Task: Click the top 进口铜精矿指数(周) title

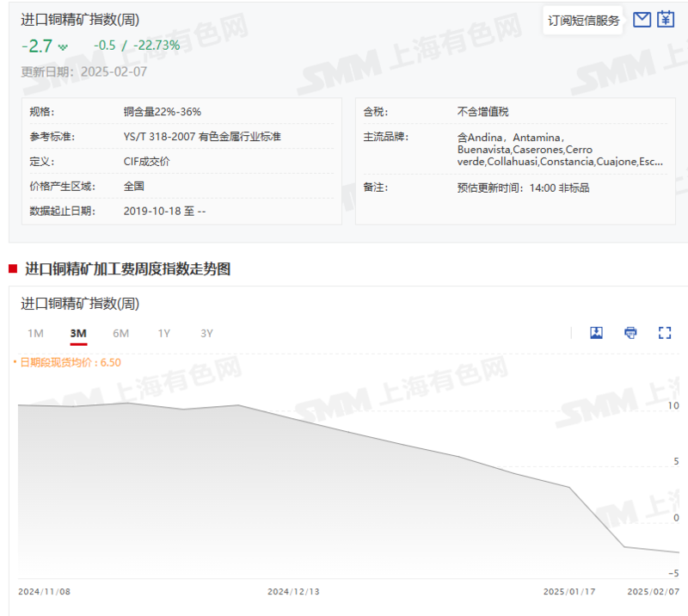Action: pos(80,20)
